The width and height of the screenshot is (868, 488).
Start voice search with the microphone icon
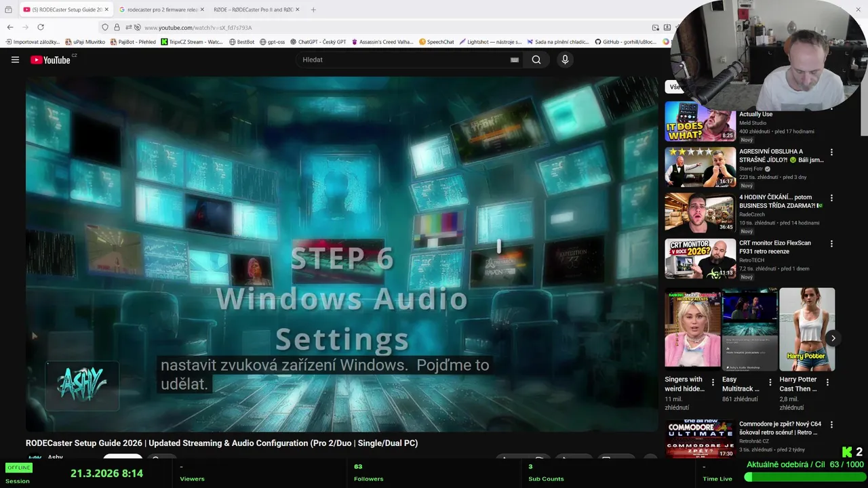point(565,60)
